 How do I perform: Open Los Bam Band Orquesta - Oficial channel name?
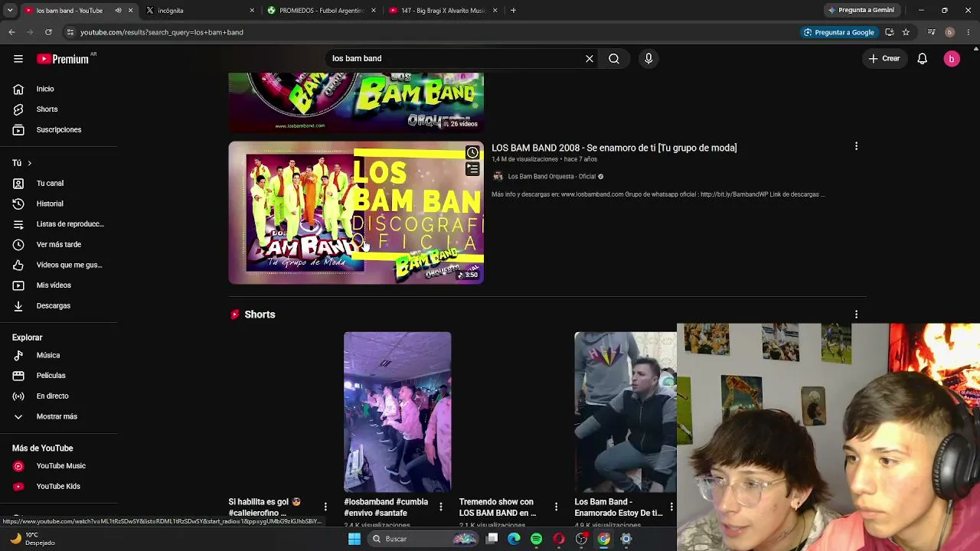click(551, 176)
